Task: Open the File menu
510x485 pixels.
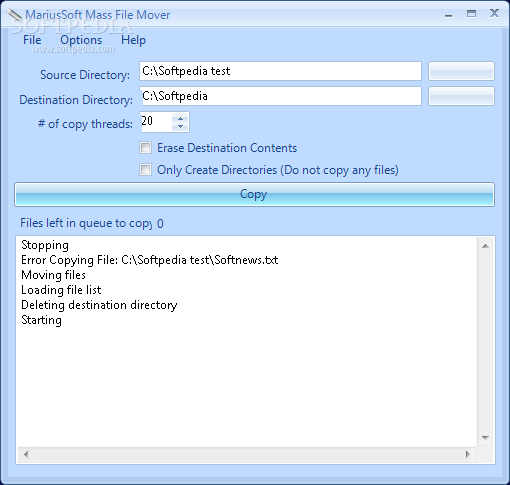Action: [32, 40]
